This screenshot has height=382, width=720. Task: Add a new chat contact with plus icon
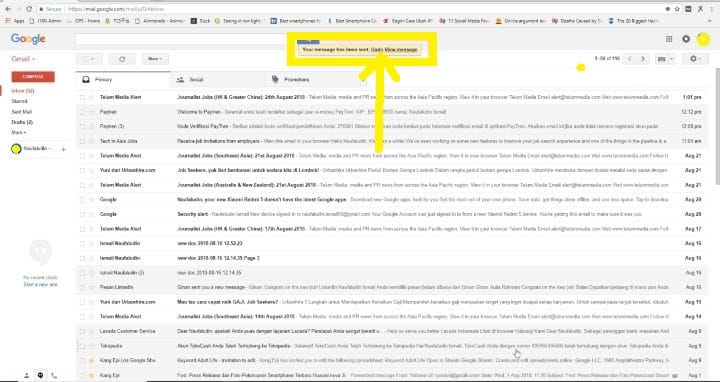coord(63,149)
